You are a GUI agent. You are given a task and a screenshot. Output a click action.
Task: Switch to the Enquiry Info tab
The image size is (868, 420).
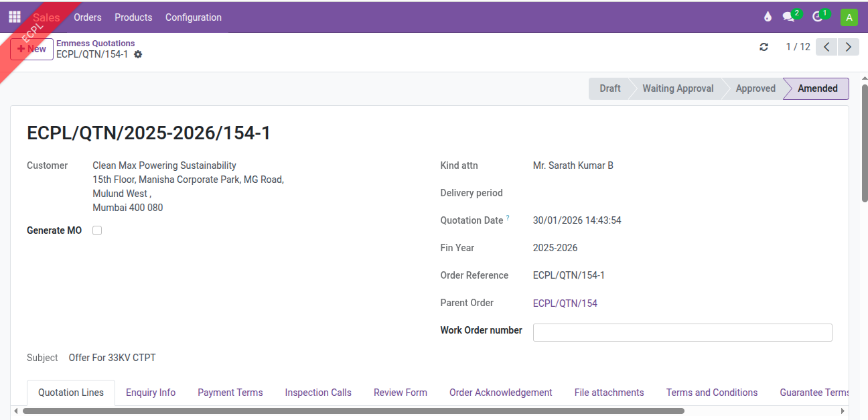pos(151,393)
